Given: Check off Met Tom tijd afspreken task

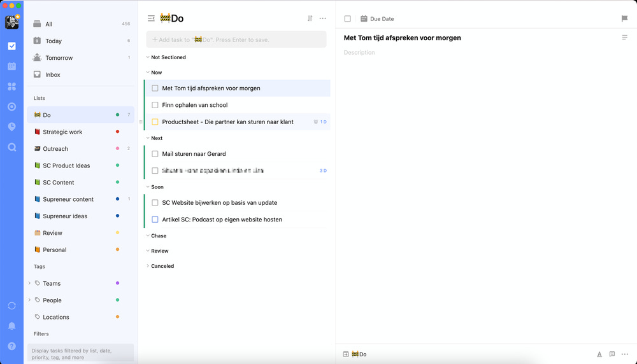Looking at the screenshot, I should tap(155, 88).
